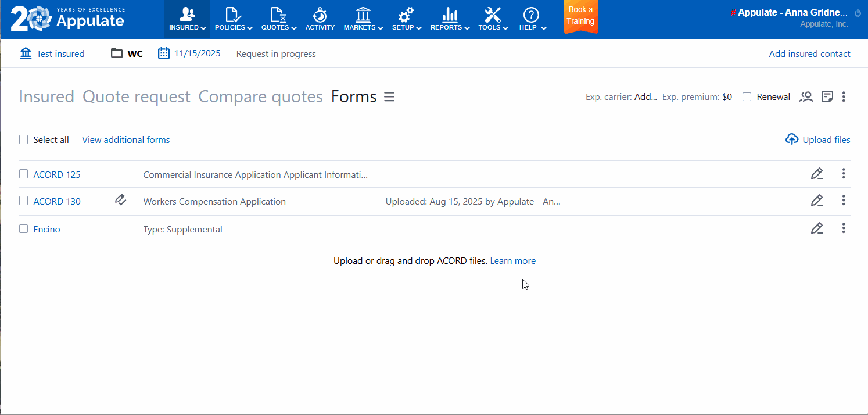Open View additional forms link
The image size is (868, 415).
point(126,139)
